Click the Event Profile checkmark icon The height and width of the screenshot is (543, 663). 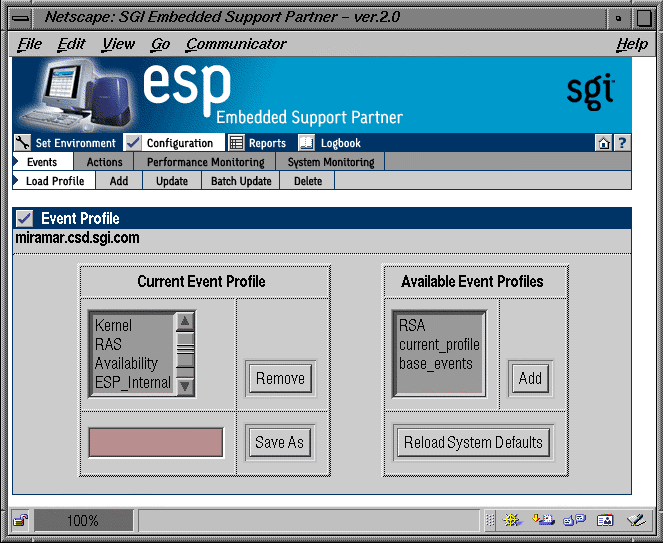tap(25, 219)
